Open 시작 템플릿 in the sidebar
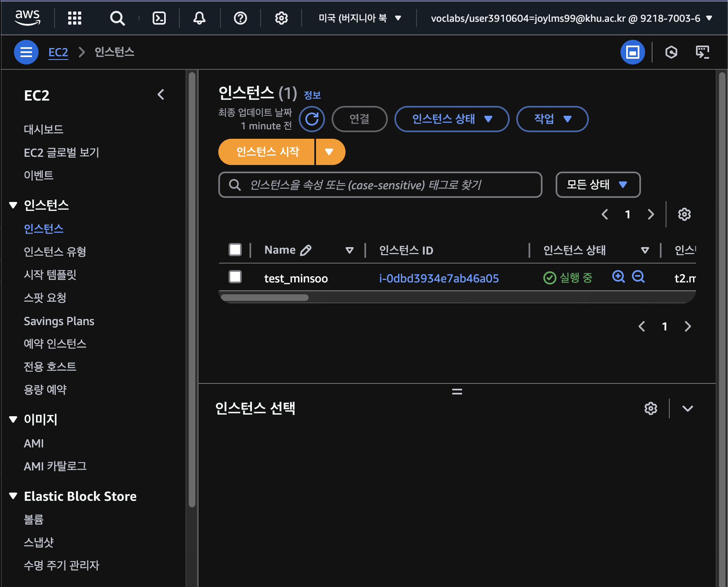The width and height of the screenshot is (728, 587). [50, 275]
